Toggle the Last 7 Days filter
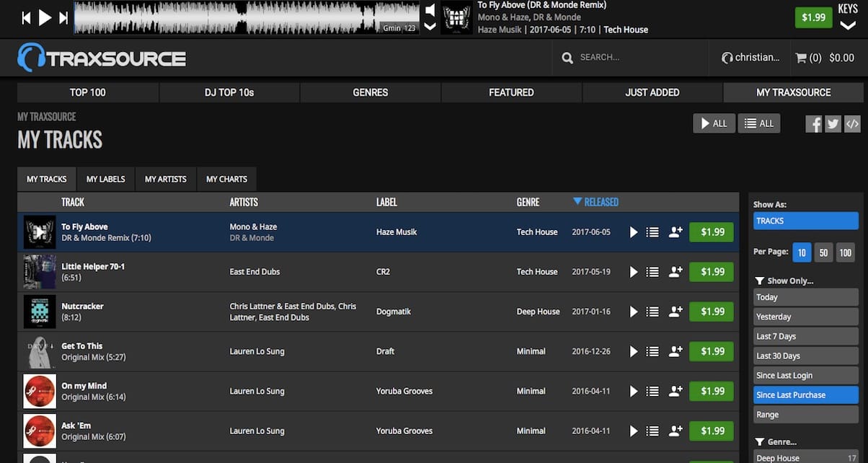This screenshot has height=463, width=868. point(805,335)
